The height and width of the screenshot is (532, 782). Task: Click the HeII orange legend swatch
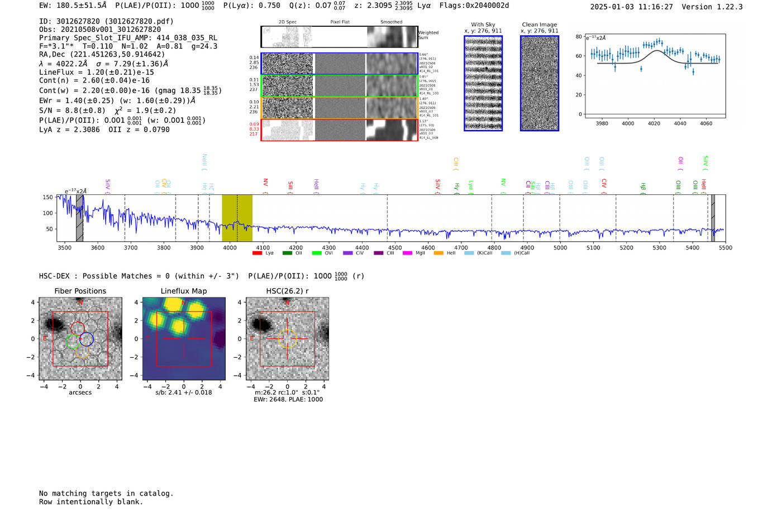438,253
